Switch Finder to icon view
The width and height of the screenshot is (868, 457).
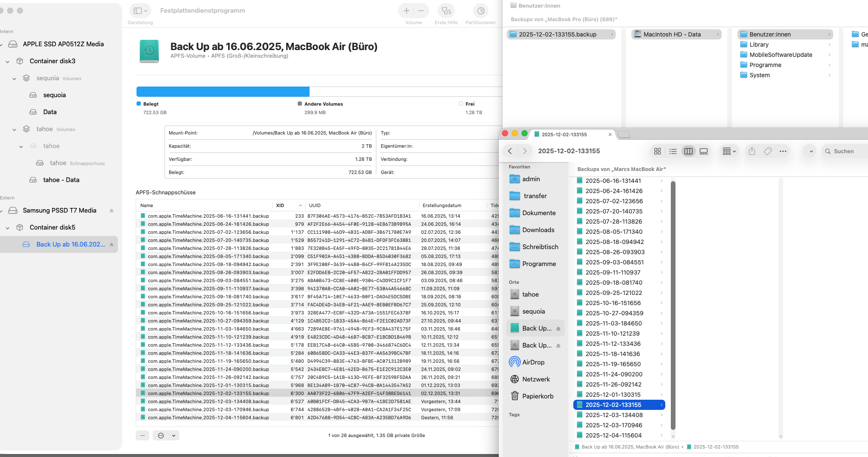(657, 151)
